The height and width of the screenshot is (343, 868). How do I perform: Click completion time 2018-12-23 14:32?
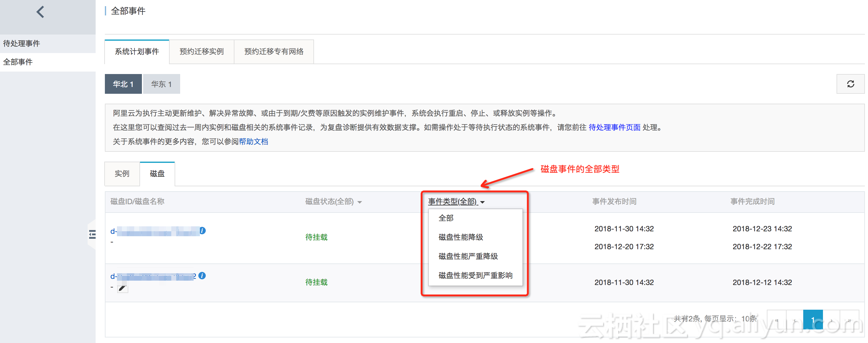click(762, 229)
